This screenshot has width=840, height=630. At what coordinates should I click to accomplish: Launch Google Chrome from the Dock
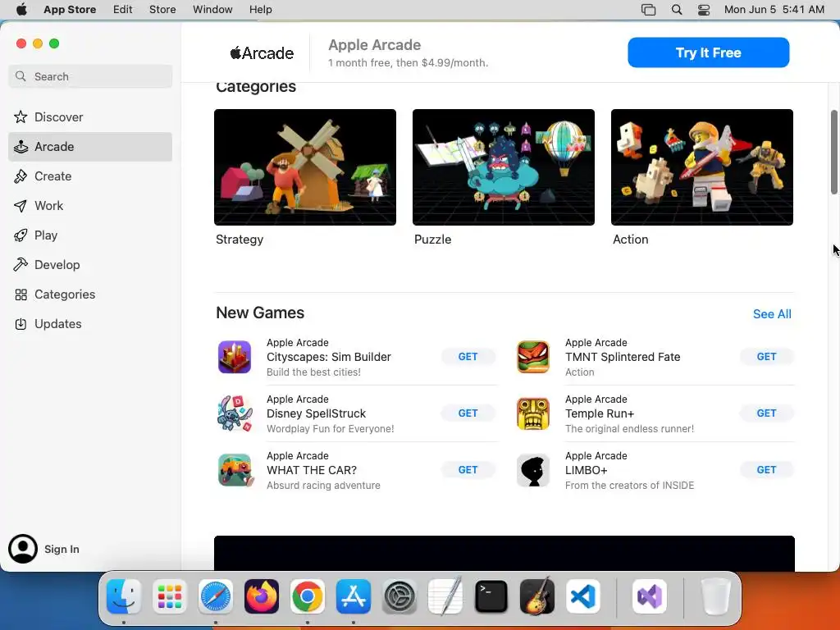307,596
